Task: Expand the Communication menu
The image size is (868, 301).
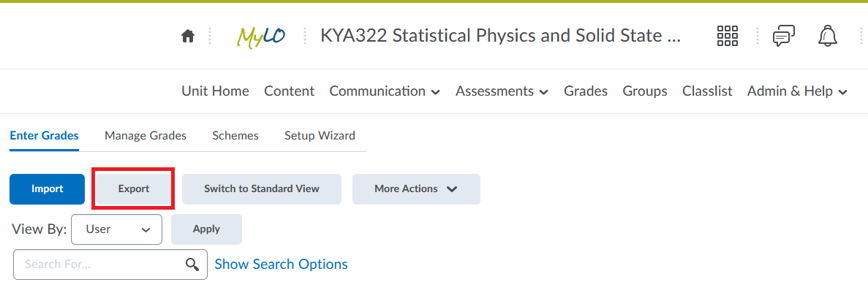Action: [385, 91]
